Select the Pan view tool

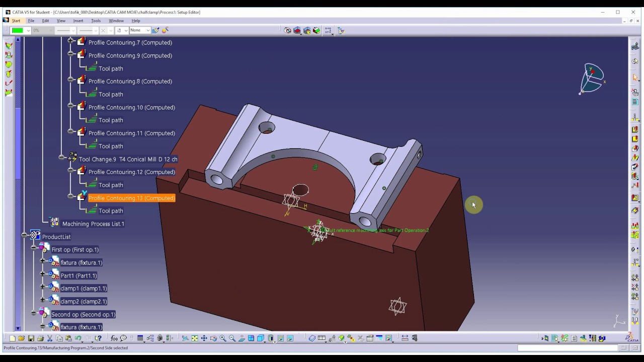(x=204, y=338)
